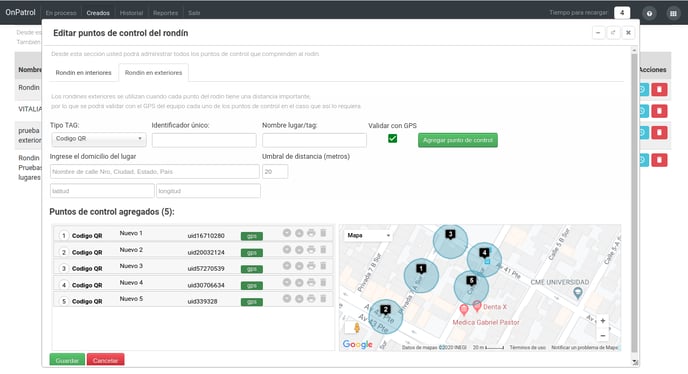Click Salir in the top navigation
The height and width of the screenshot is (374, 688).
[x=194, y=13]
